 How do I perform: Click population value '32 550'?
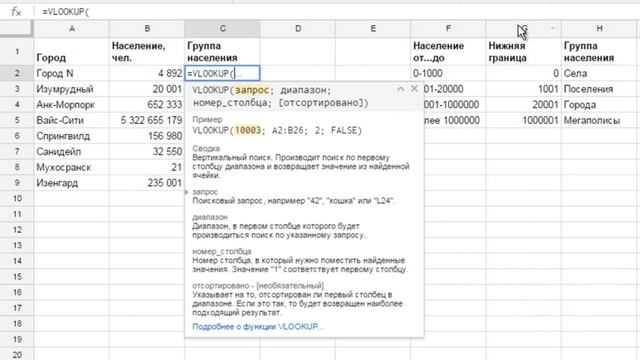pos(147,152)
